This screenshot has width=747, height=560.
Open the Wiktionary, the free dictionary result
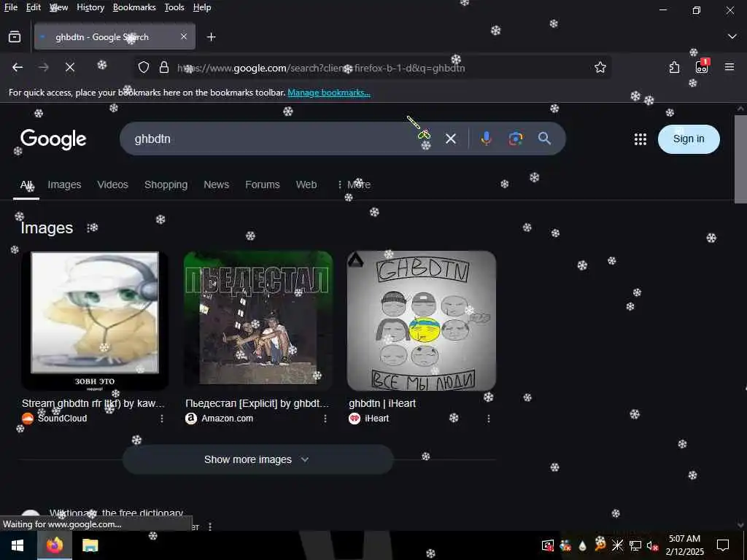[116, 513]
